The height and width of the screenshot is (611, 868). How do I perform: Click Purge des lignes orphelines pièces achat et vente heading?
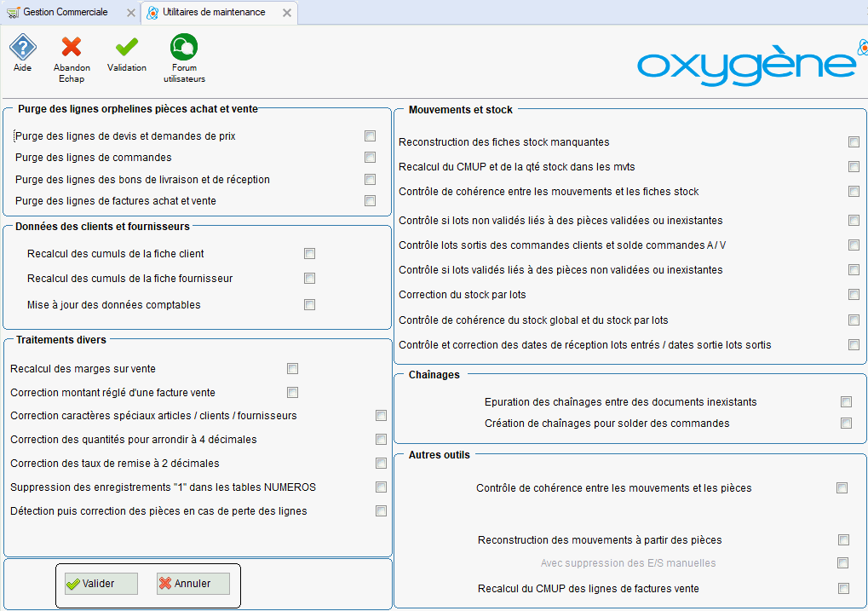coord(138,109)
